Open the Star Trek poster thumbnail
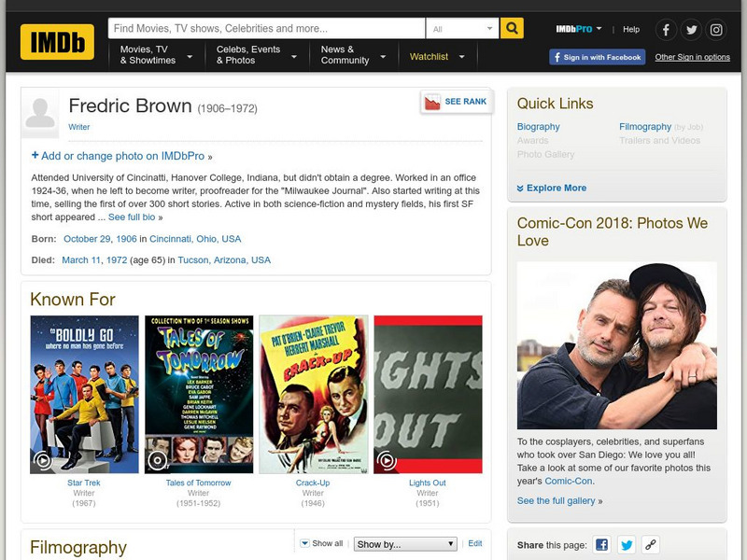This screenshot has height=560, width=747. point(84,395)
